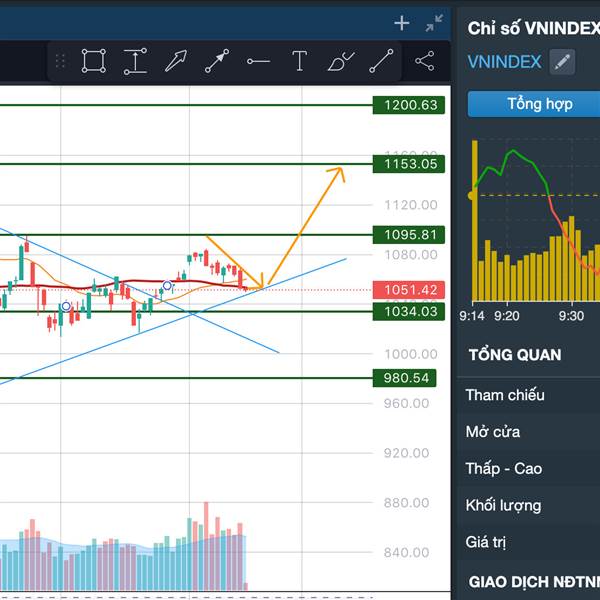Open the VNINDEX symbol link
The width and height of the screenshot is (600, 600).
point(504,62)
